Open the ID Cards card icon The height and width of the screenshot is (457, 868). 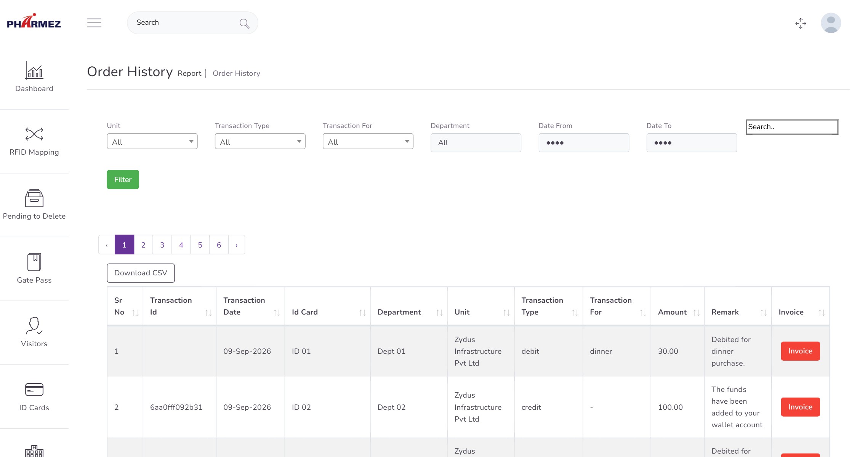tap(34, 390)
